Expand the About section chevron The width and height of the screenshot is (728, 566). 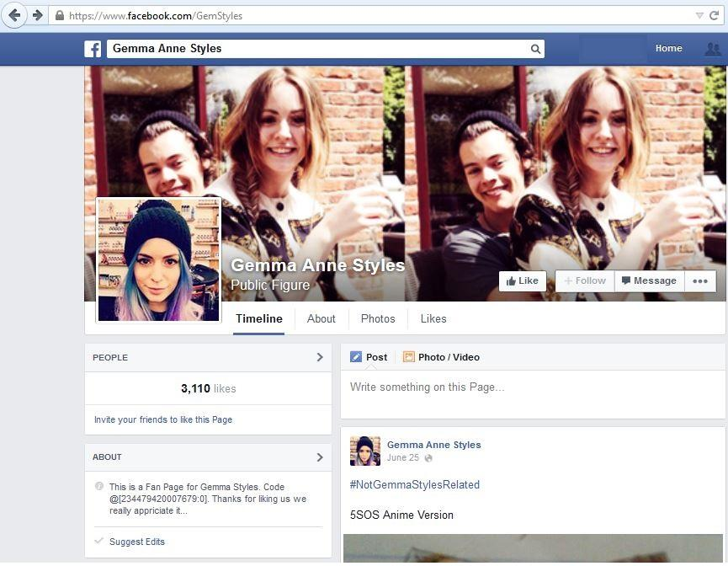pyautogui.click(x=320, y=457)
